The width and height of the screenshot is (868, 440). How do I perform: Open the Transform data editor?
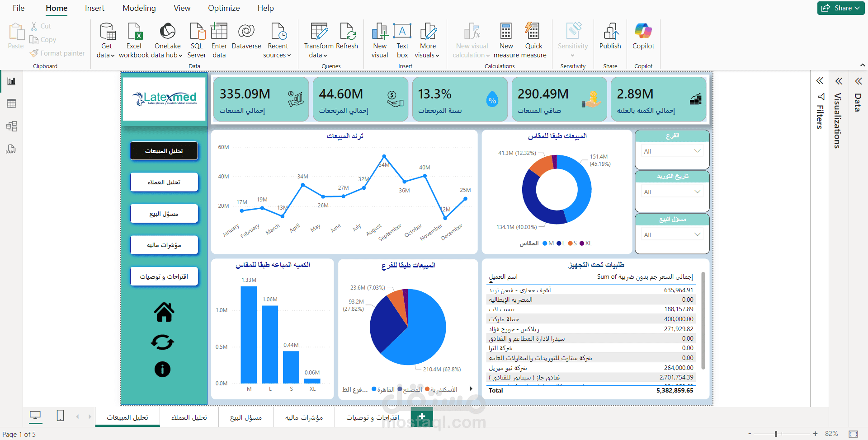319,41
